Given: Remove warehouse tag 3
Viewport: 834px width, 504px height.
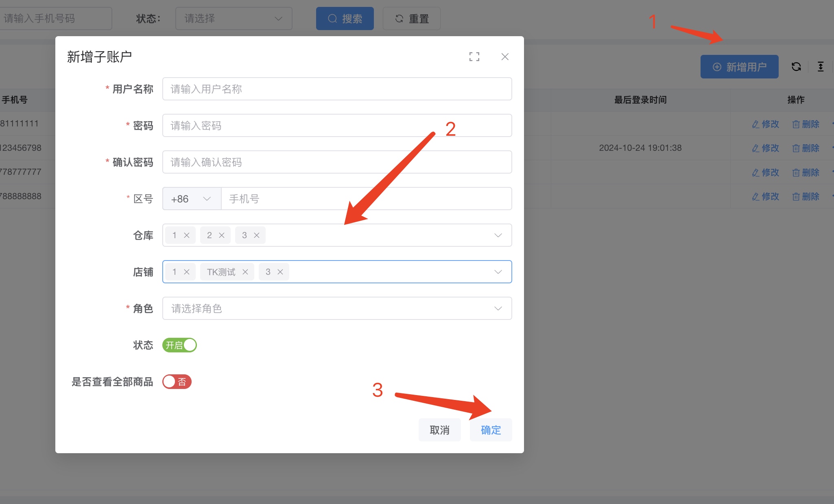Looking at the screenshot, I should 257,235.
